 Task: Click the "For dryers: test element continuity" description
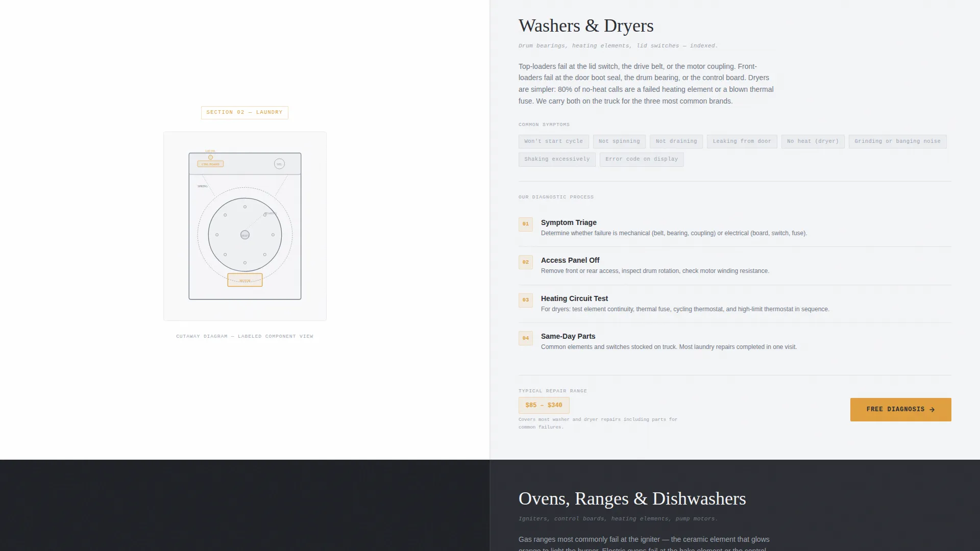685,309
